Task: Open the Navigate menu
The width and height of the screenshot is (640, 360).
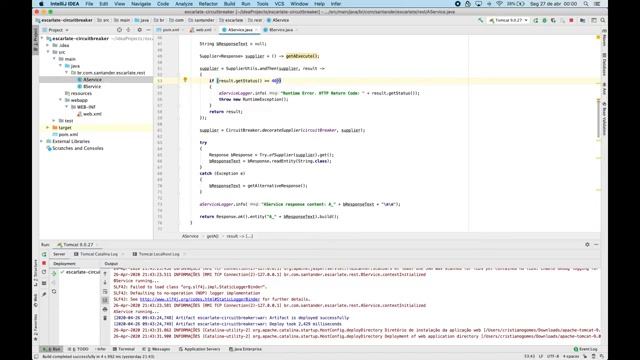Action: (141, 4)
